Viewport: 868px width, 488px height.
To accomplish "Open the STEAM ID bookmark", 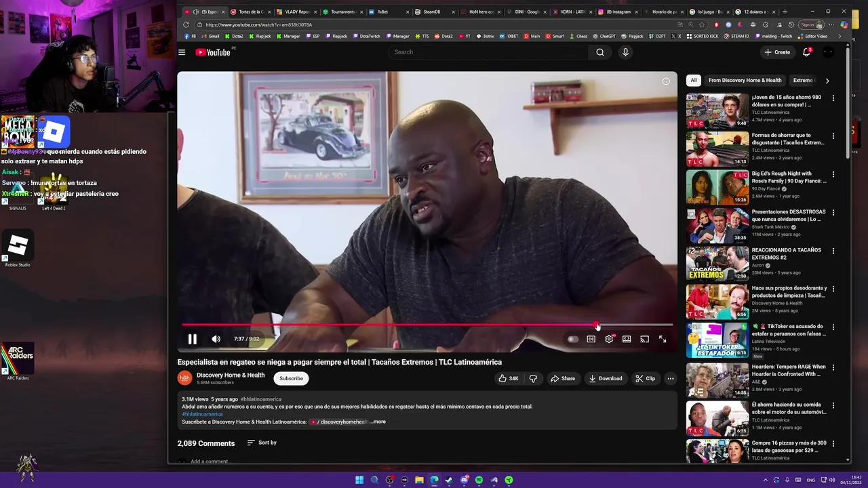I will [736, 36].
